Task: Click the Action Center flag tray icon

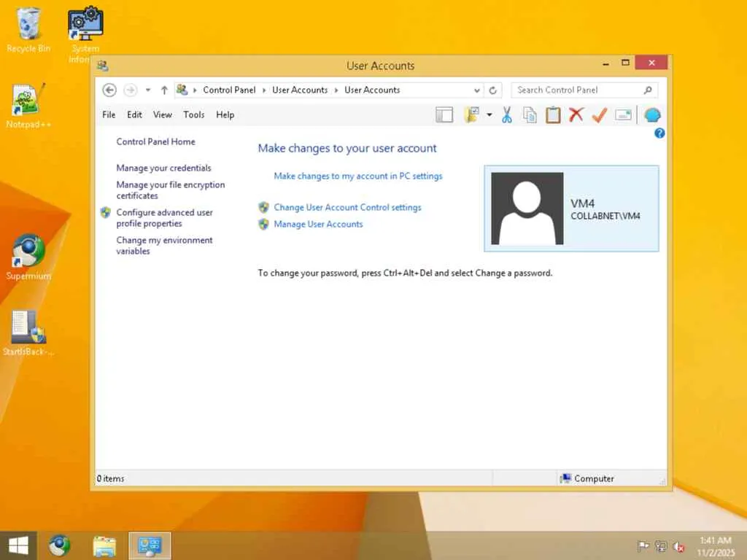Action: click(643, 545)
